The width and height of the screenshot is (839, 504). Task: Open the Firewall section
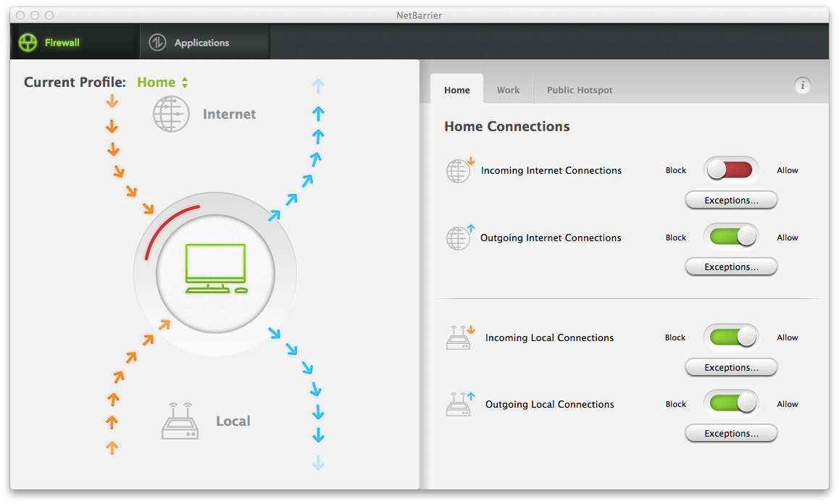tap(75, 42)
